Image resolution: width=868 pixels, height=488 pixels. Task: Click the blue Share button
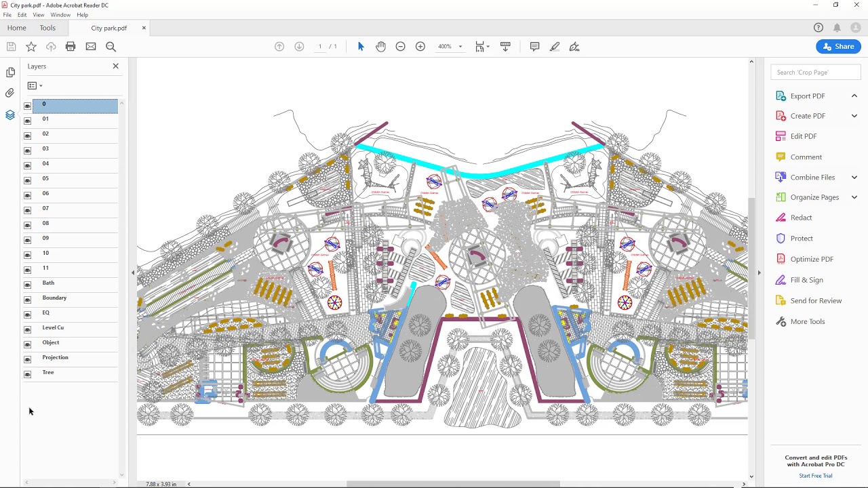point(839,47)
